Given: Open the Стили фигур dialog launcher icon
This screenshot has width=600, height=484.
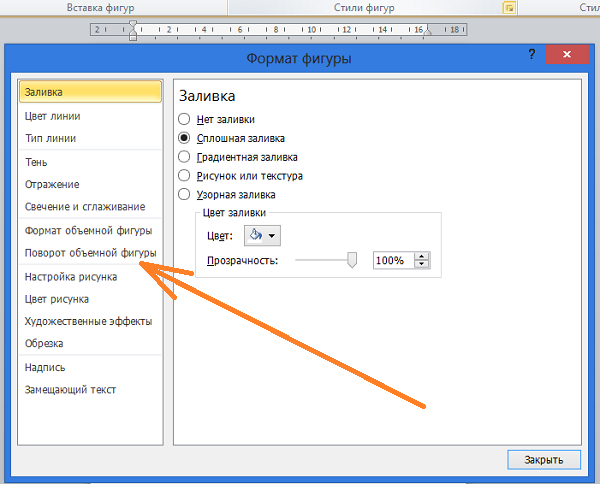Looking at the screenshot, I should click(x=509, y=7).
